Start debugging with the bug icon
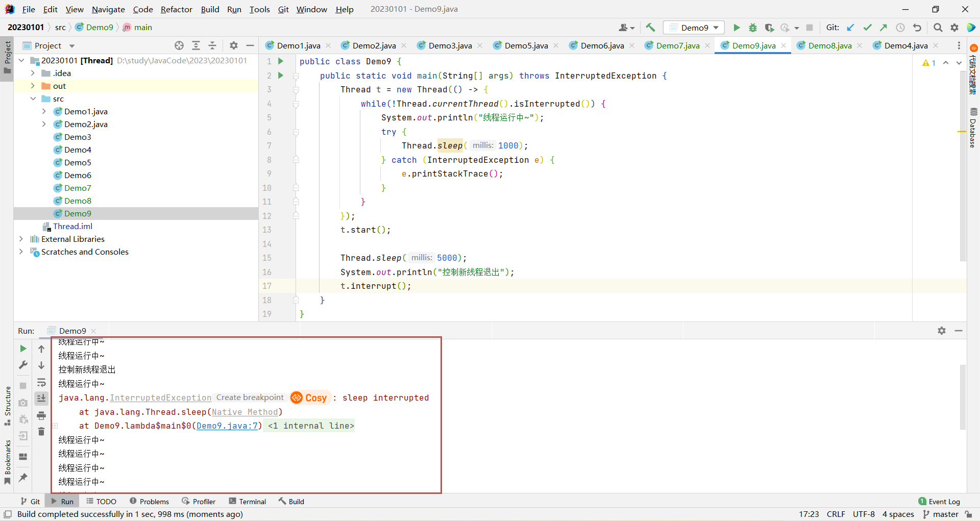The image size is (980, 521). pyautogui.click(x=752, y=28)
